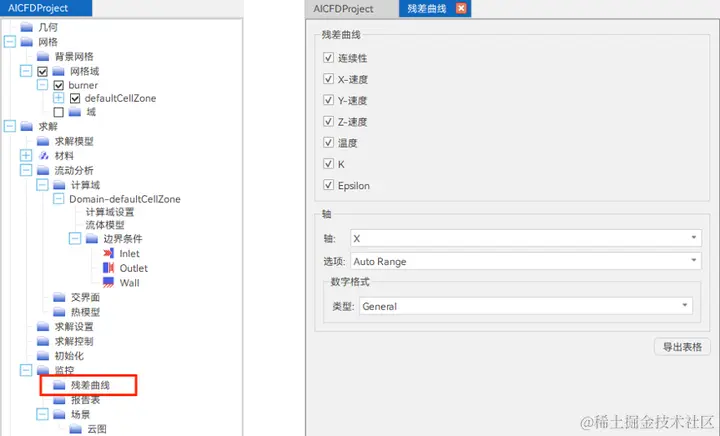720x436 pixels.
Task: Click the 残差曲线 folder icon in tree
Action: (59, 385)
